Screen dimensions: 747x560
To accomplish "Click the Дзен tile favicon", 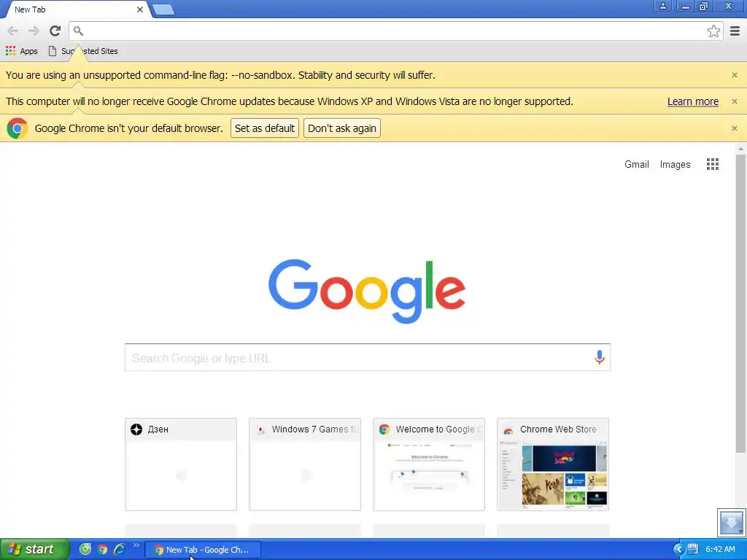I will tap(136, 429).
